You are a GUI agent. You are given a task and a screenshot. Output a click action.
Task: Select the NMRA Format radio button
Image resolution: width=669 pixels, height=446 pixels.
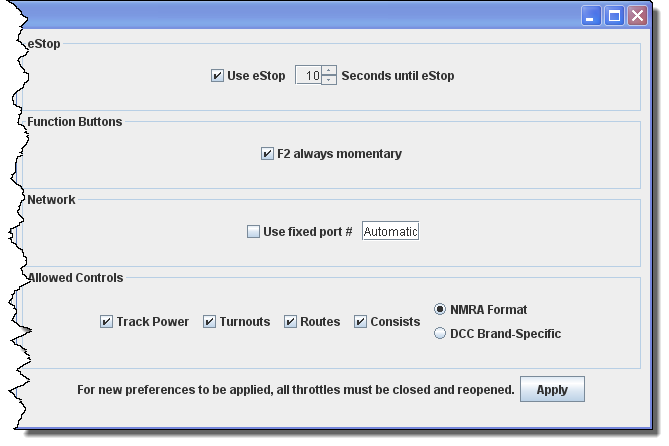440,310
